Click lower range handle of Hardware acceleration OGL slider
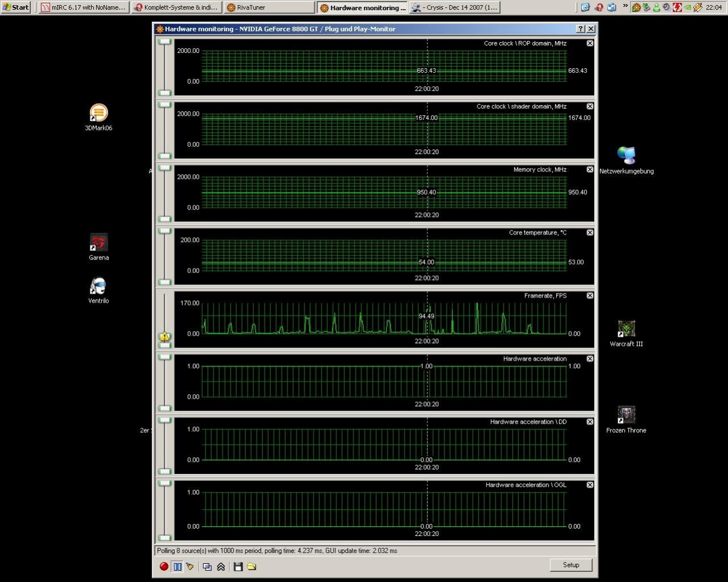This screenshot has width=728, height=582. click(x=164, y=538)
